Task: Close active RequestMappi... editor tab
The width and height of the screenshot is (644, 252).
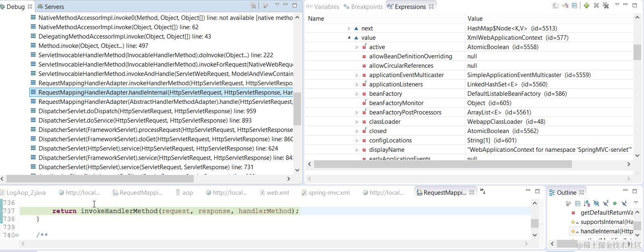Action: coord(472,193)
